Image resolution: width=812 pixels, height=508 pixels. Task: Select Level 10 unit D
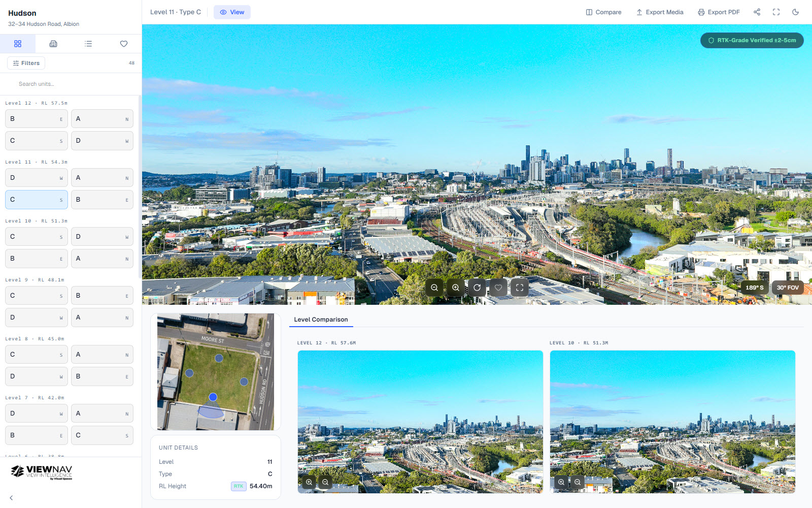tap(102, 237)
